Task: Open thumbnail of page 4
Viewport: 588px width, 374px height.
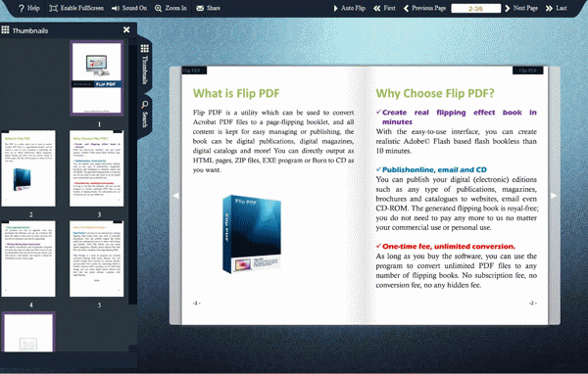Action: point(28,258)
